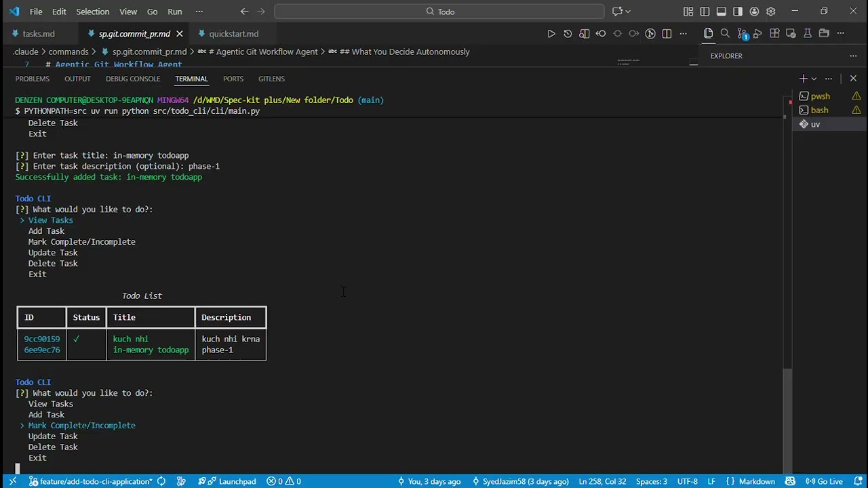Go forward navigation arrow

pyautogui.click(x=261, y=12)
